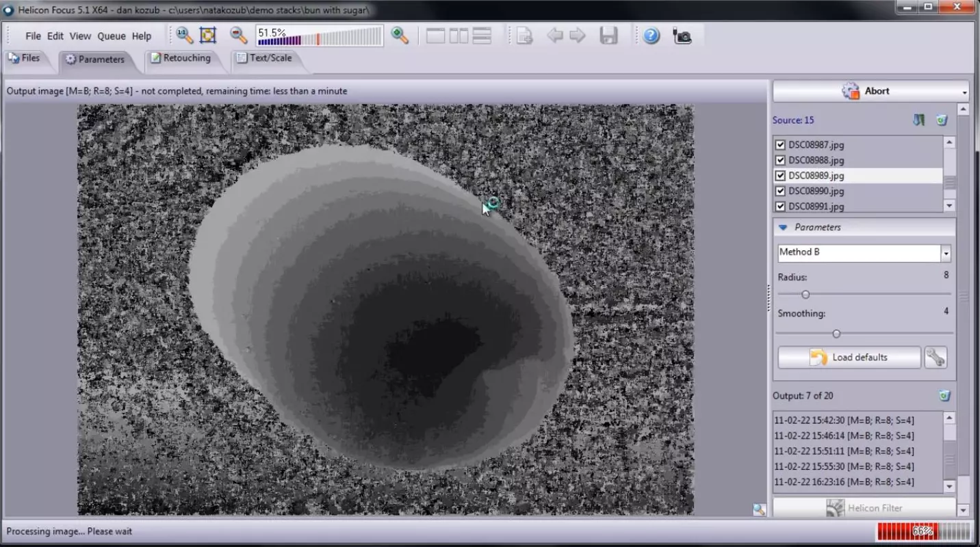
Task: Open the View menu
Action: pos(80,36)
